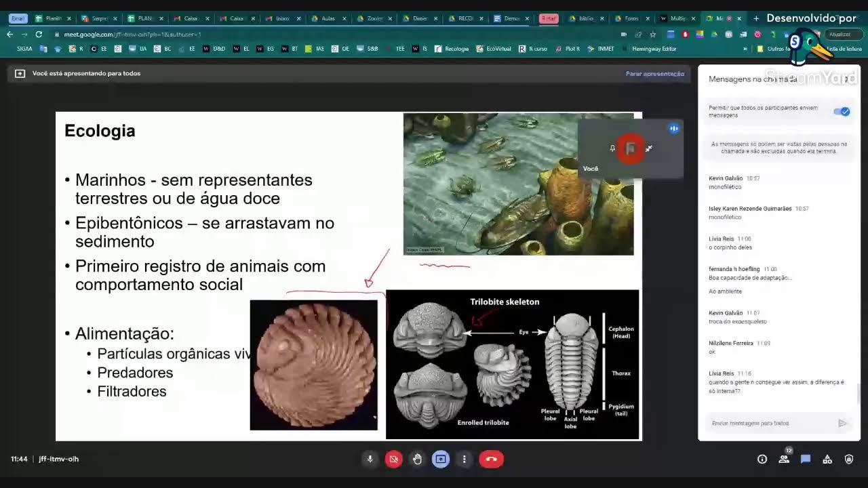The image size is (868, 488).
Task: Raise hand in the meeting controls
Action: (417, 459)
